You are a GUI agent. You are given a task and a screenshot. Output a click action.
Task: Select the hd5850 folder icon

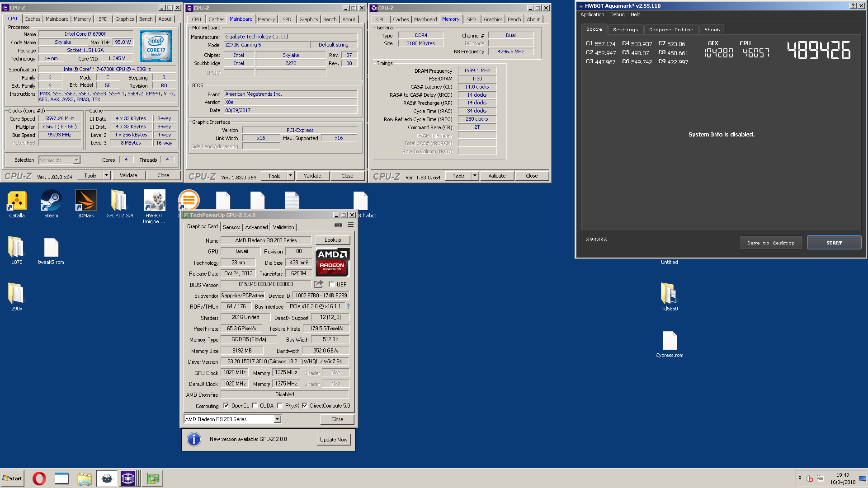[670, 297]
